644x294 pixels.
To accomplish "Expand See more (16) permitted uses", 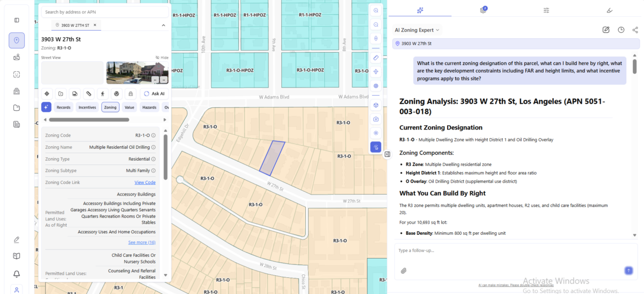I will pyautogui.click(x=142, y=242).
